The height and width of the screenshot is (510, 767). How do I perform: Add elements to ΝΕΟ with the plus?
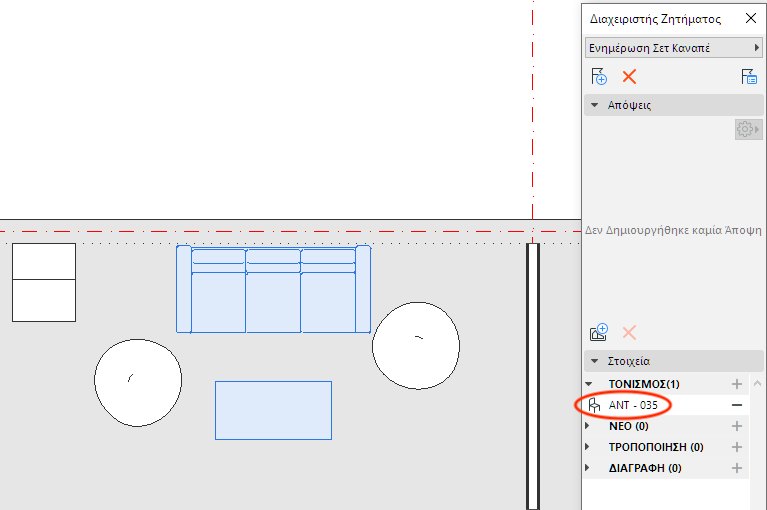737,426
